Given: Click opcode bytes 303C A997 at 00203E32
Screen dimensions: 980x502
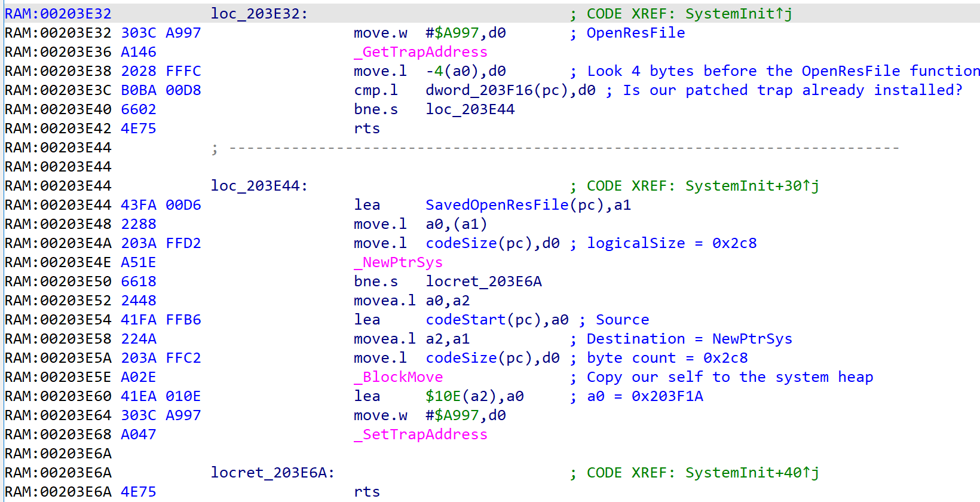Looking at the screenshot, I should (161, 33).
